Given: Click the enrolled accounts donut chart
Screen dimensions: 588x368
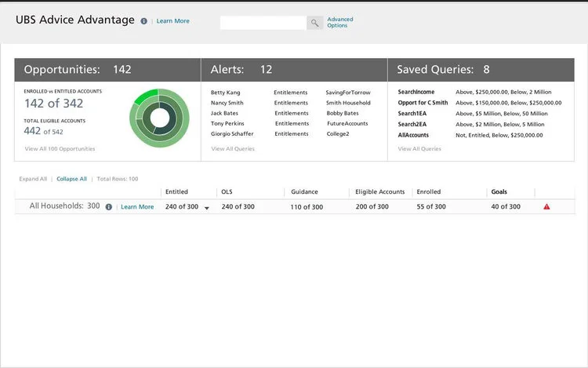Looking at the screenshot, I should pyautogui.click(x=159, y=118).
